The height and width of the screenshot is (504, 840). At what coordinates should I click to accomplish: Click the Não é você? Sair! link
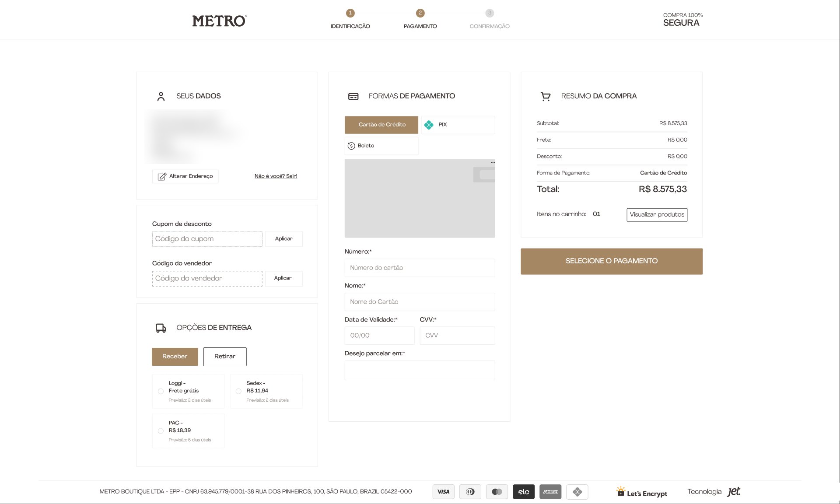tap(276, 176)
